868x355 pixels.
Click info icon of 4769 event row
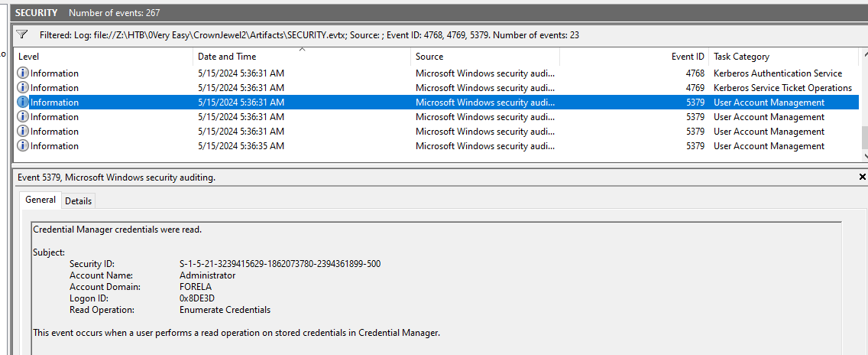pyautogui.click(x=23, y=88)
